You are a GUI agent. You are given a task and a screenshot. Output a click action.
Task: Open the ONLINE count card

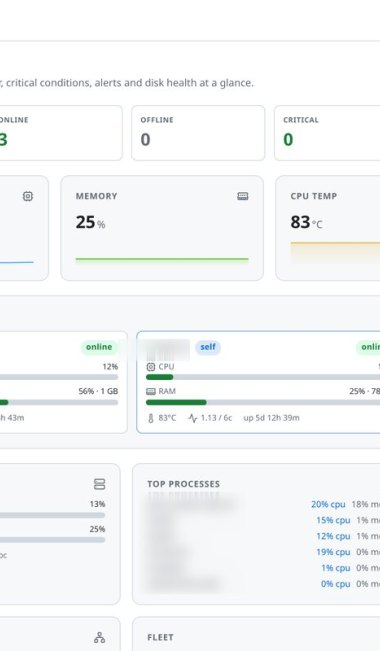pyautogui.click(x=61, y=133)
